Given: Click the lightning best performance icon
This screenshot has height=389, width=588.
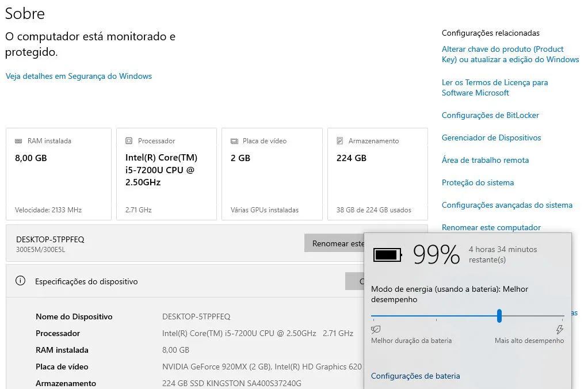Looking at the screenshot, I should coord(559,329).
